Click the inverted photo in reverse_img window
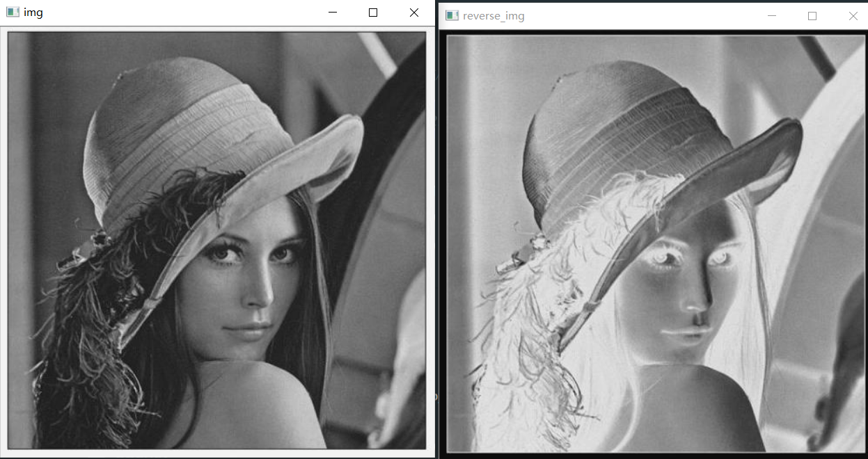The image size is (868, 459). coord(656,244)
